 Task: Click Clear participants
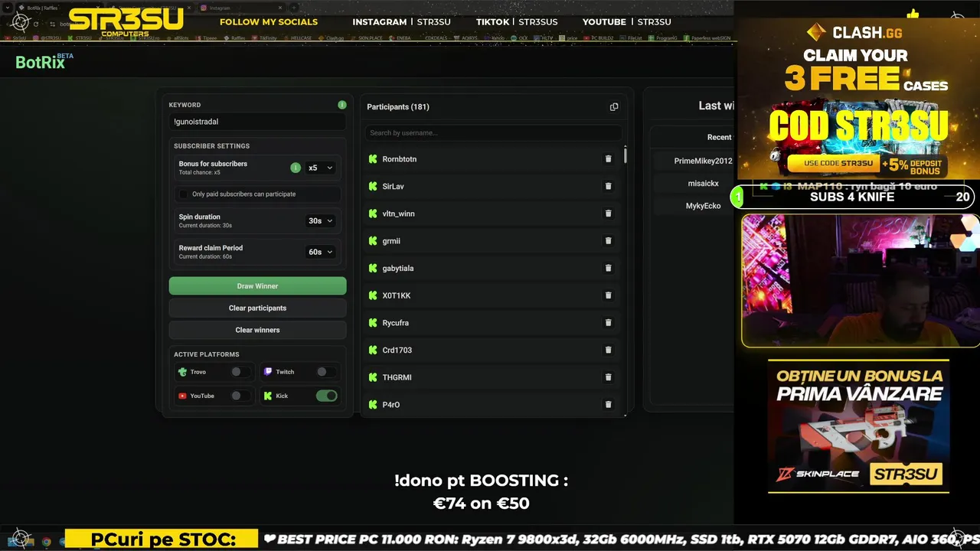257,308
